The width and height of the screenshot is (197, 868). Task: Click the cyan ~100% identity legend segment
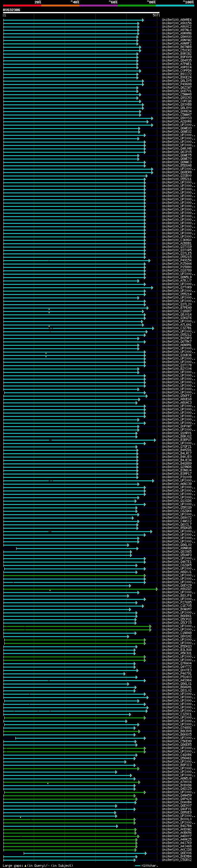pos(175,6)
